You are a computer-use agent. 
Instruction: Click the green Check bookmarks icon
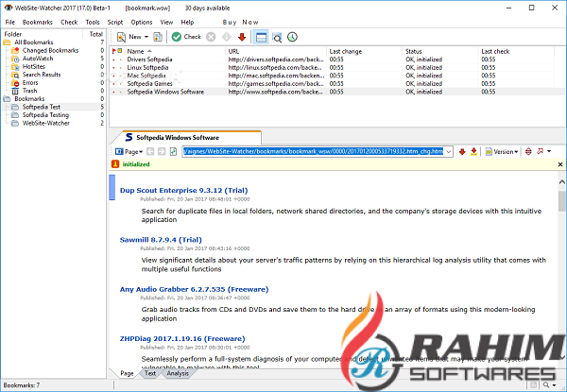pyautogui.click(x=185, y=37)
